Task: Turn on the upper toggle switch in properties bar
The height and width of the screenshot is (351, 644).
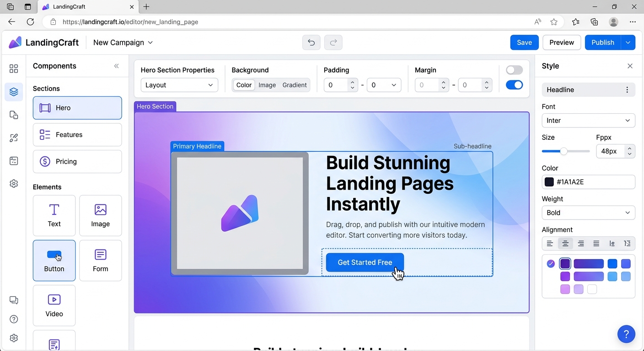Action: [x=514, y=70]
